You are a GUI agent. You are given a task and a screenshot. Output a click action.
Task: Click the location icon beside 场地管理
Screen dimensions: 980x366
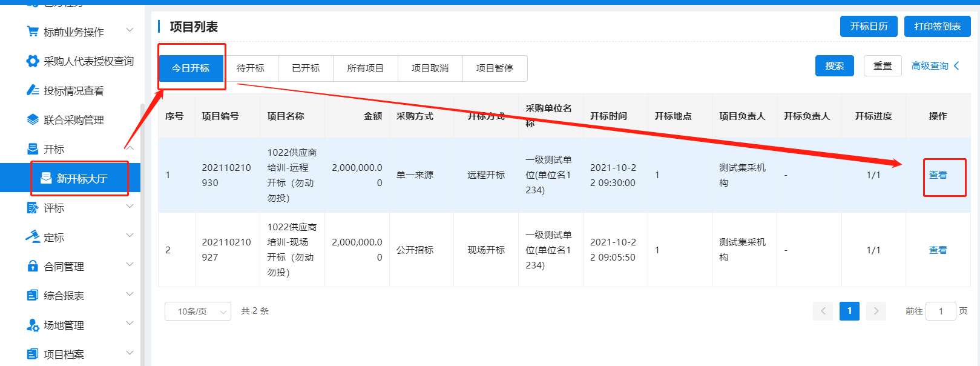click(33, 325)
